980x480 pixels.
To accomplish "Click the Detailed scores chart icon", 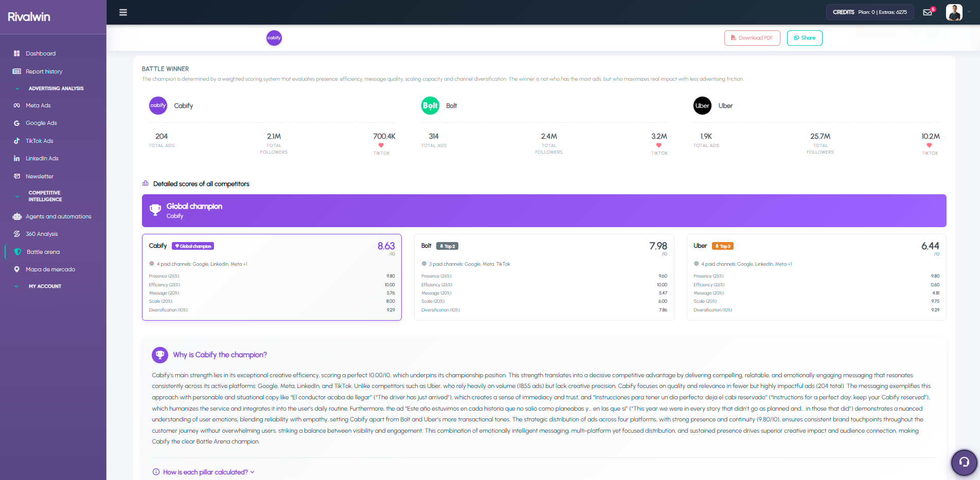I will tap(146, 183).
